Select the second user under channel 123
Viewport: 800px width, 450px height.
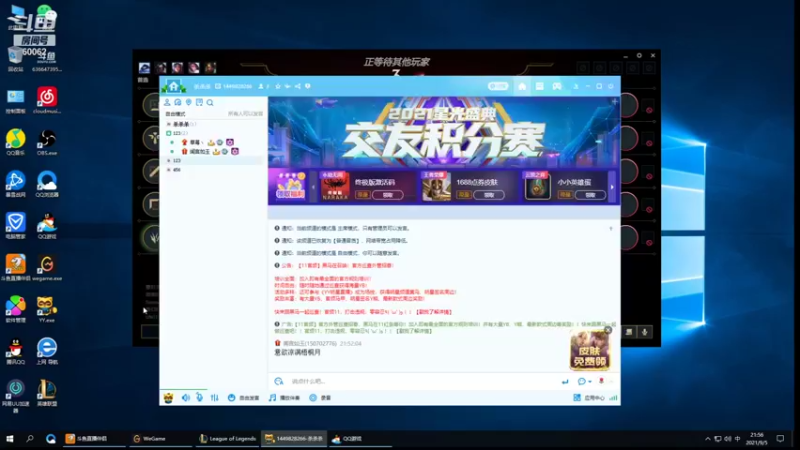pos(211,152)
